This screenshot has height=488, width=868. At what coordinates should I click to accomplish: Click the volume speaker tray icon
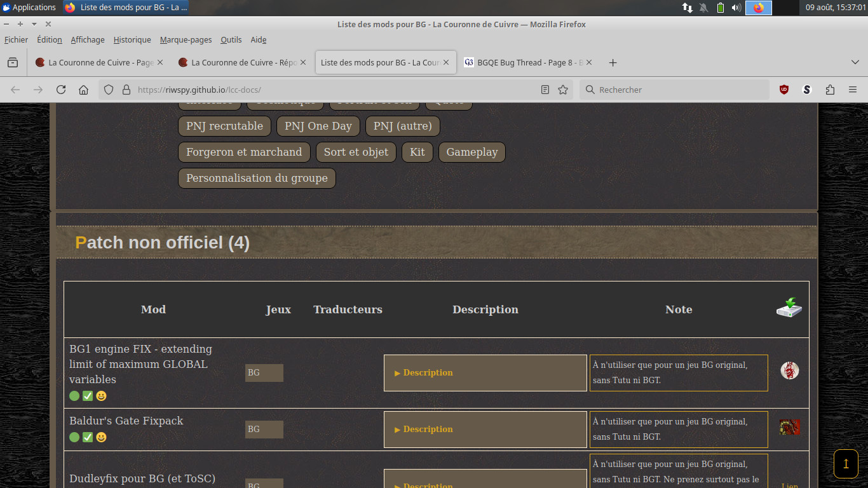click(736, 8)
